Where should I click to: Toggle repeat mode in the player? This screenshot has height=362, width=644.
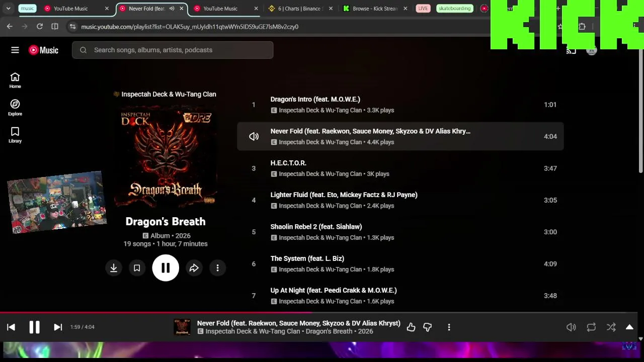point(591,327)
